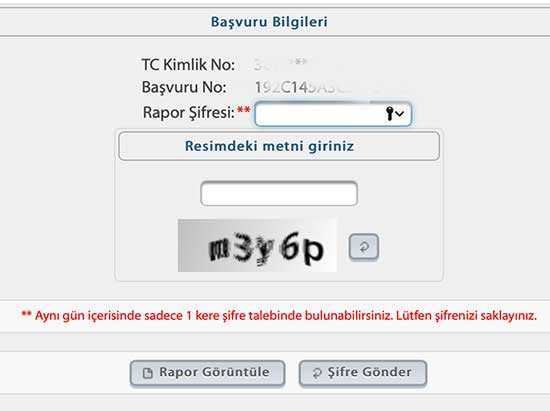Screen dimensions: 550x411
Task: Click red asterisks beside Rapor Şifresi
Action: [243, 110]
